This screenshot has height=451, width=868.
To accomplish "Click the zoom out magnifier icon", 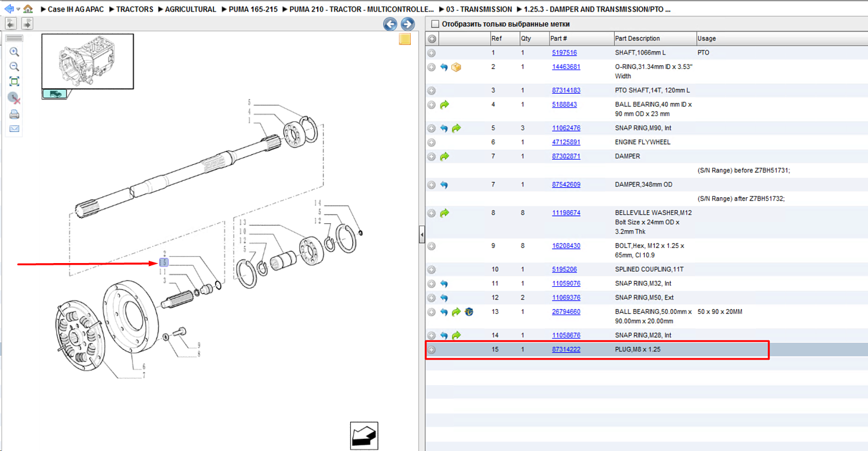I will coord(14,66).
